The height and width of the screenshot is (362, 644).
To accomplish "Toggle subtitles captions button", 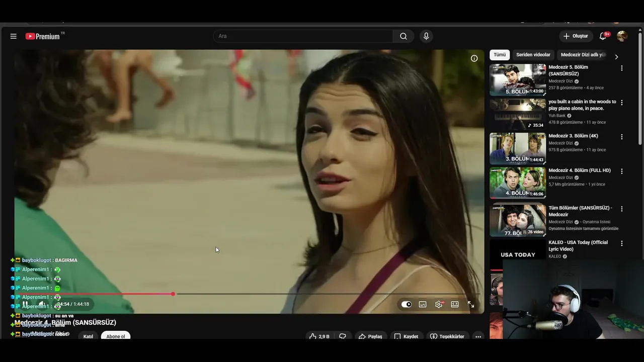I will pyautogui.click(x=423, y=304).
